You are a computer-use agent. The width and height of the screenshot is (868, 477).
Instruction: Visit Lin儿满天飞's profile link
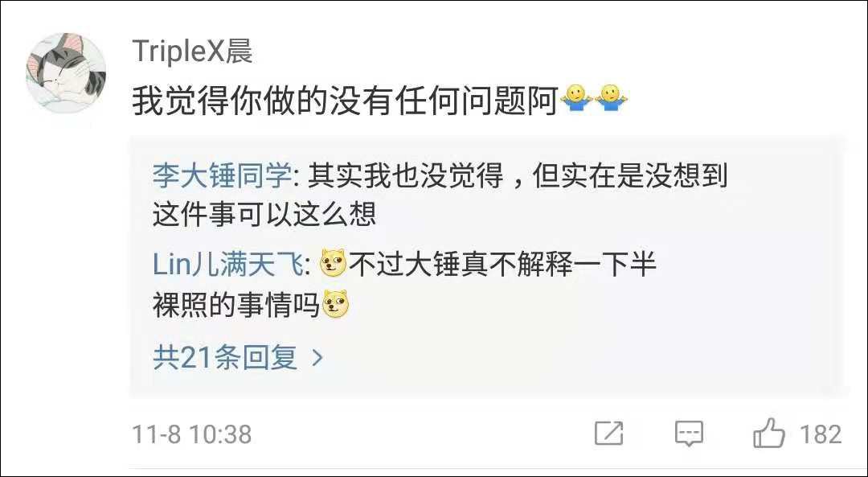(227, 265)
